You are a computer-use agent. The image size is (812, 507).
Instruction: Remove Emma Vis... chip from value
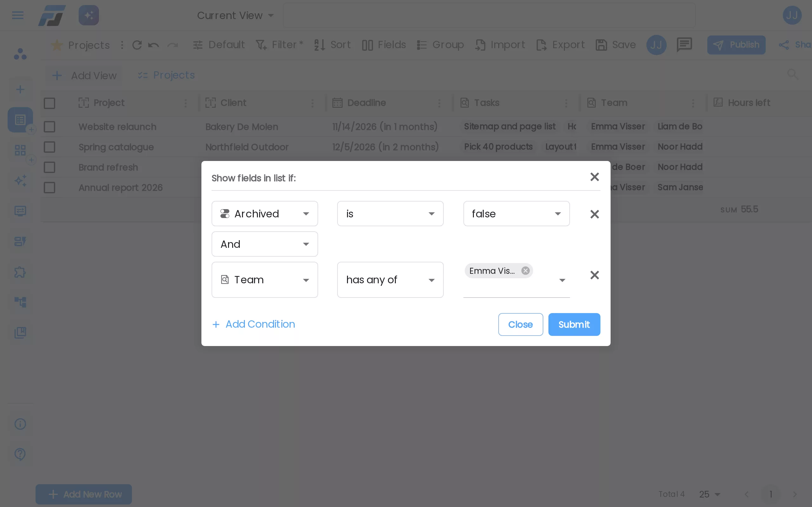[526, 271]
